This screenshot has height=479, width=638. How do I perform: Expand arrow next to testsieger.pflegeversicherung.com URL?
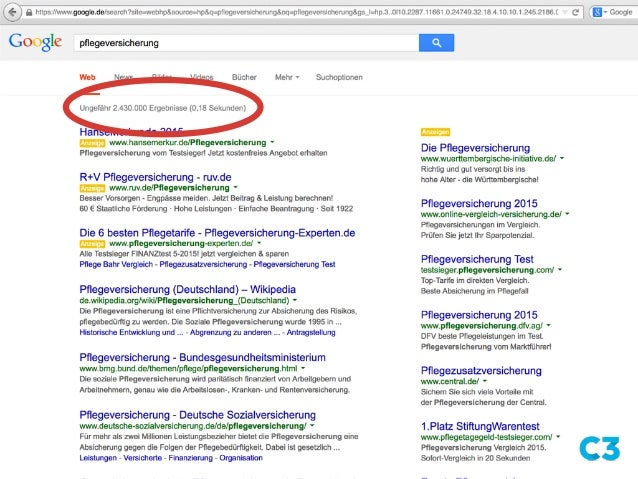coord(560,269)
